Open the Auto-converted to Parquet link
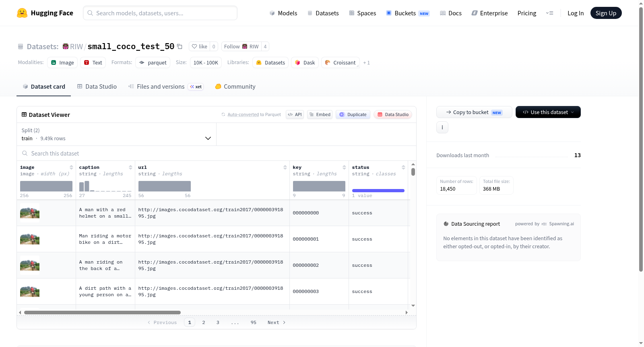Image resolution: width=644 pixels, height=347 pixels. click(254, 114)
